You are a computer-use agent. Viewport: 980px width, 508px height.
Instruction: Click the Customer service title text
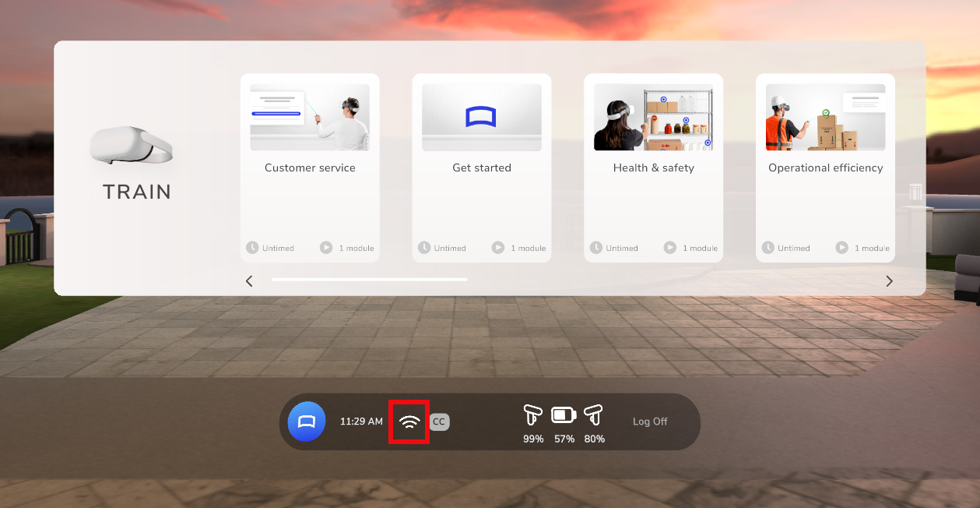(310, 168)
